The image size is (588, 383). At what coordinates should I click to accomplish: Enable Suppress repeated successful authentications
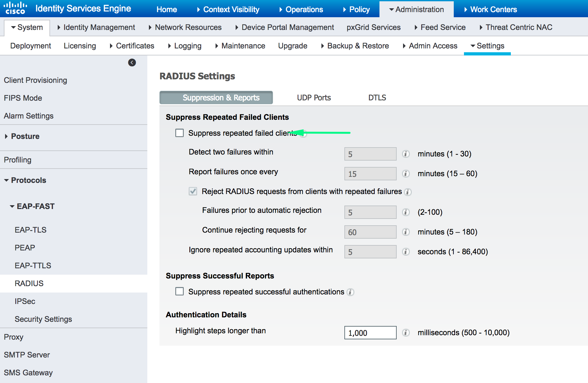[180, 291]
